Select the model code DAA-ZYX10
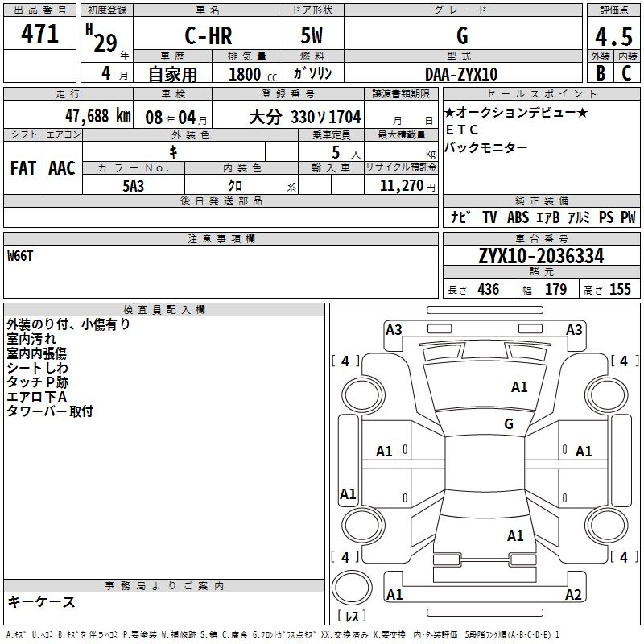644x644 pixels. (461, 74)
